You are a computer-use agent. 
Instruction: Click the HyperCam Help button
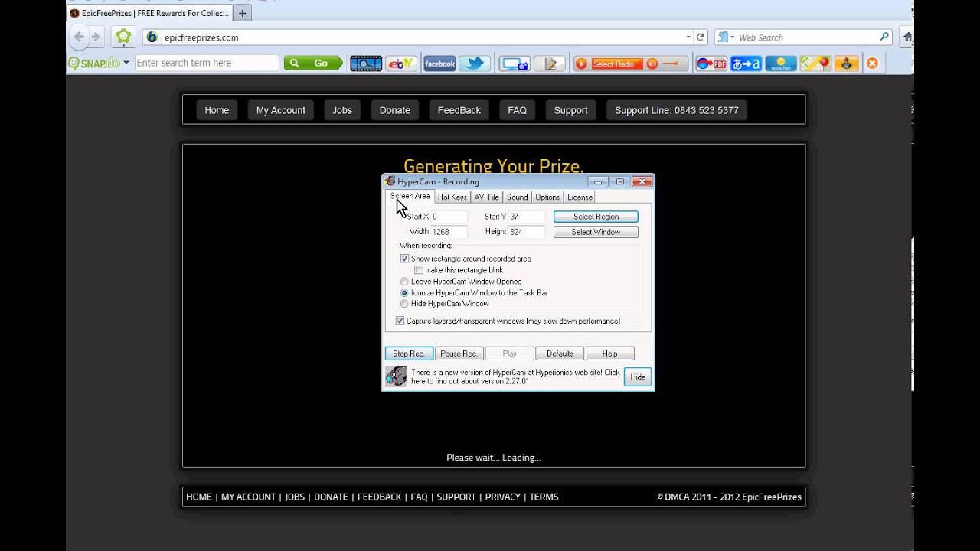tap(609, 354)
